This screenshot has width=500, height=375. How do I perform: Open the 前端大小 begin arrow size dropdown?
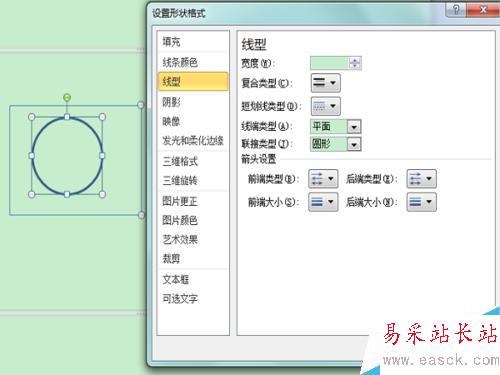(323, 202)
